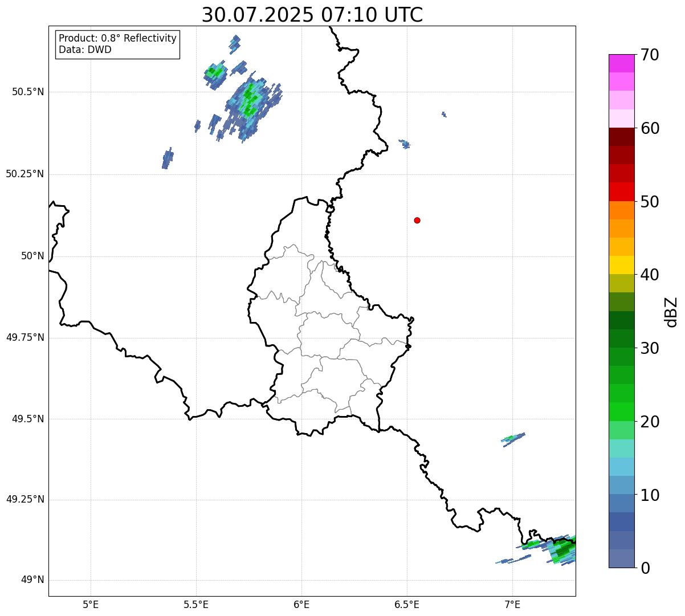Click the red location marker dot
This screenshot has height=616, width=685.
point(417,220)
